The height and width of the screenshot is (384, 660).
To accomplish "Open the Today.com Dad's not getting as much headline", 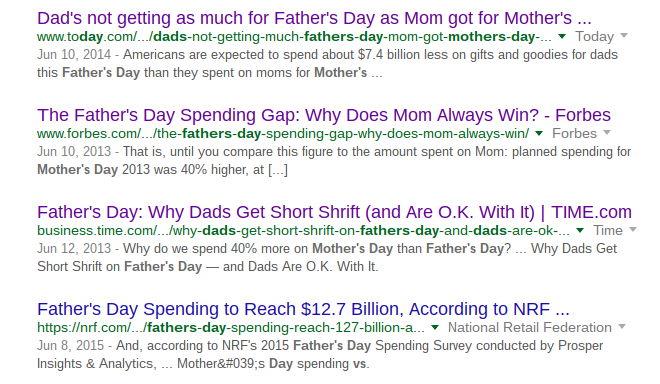I will coord(314,18).
